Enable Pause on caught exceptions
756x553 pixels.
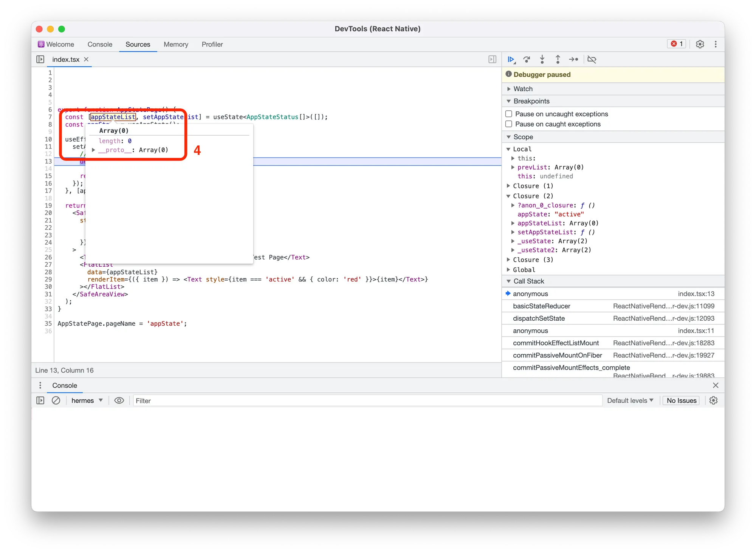pyautogui.click(x=509, y=124)
